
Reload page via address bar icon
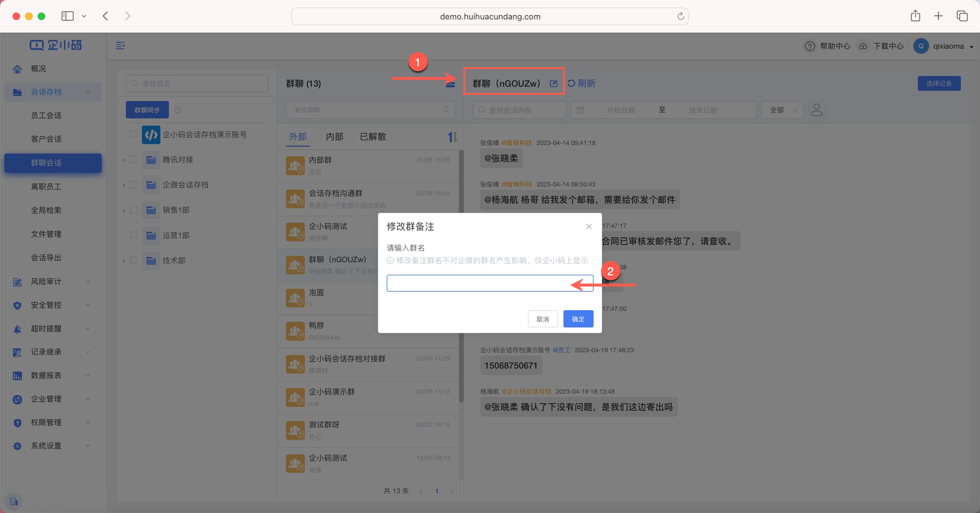pos(681,16)
